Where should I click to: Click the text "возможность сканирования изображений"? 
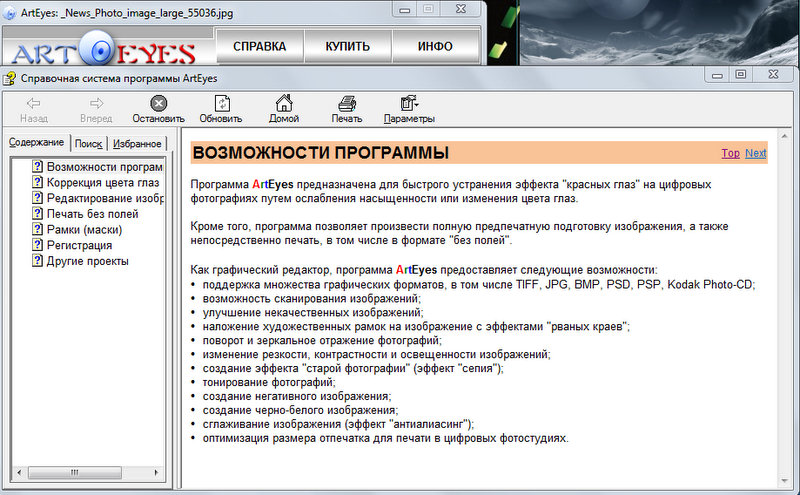tap(310, 299)
